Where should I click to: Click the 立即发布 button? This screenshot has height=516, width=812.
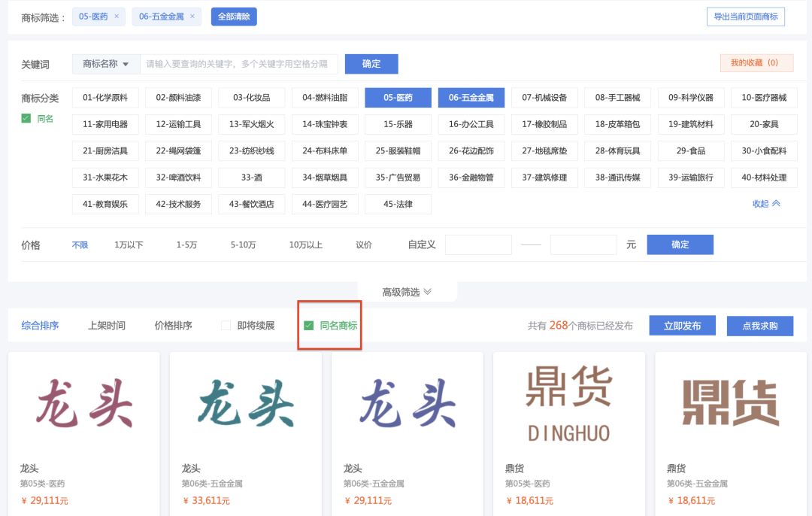[x=682, y=326]
